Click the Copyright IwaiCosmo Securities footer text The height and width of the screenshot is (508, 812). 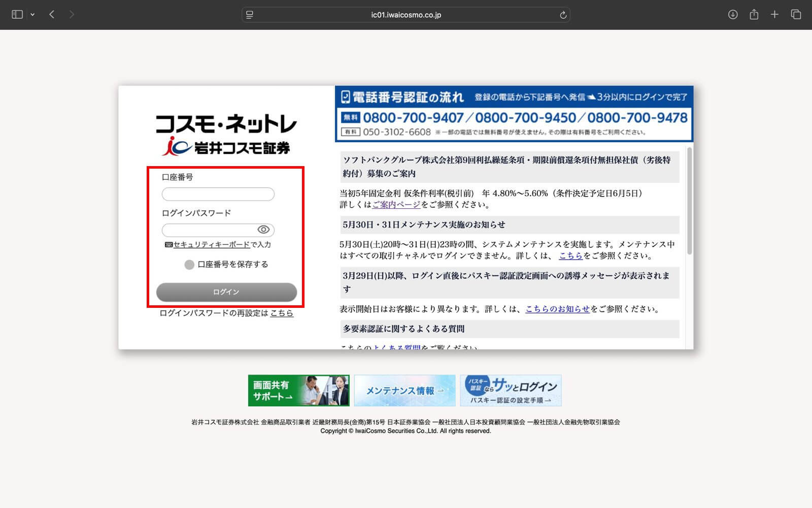[x=406, y=431]
